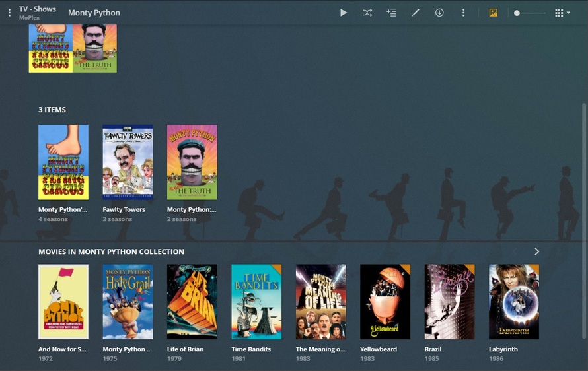Select the '3 seasons' text

coord(118,219)
